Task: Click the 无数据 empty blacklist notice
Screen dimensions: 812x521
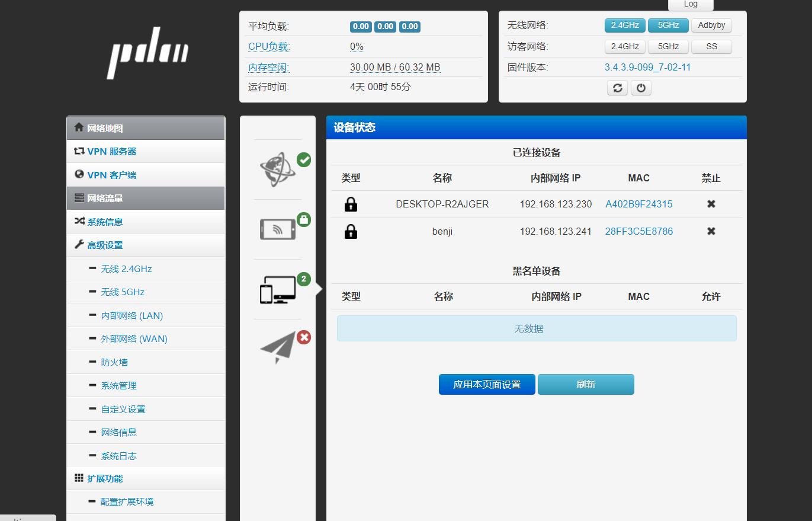Action: 537,328
